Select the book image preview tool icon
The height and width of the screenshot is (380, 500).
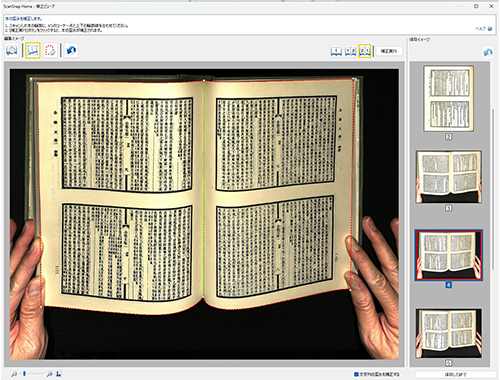coord(12,51)
